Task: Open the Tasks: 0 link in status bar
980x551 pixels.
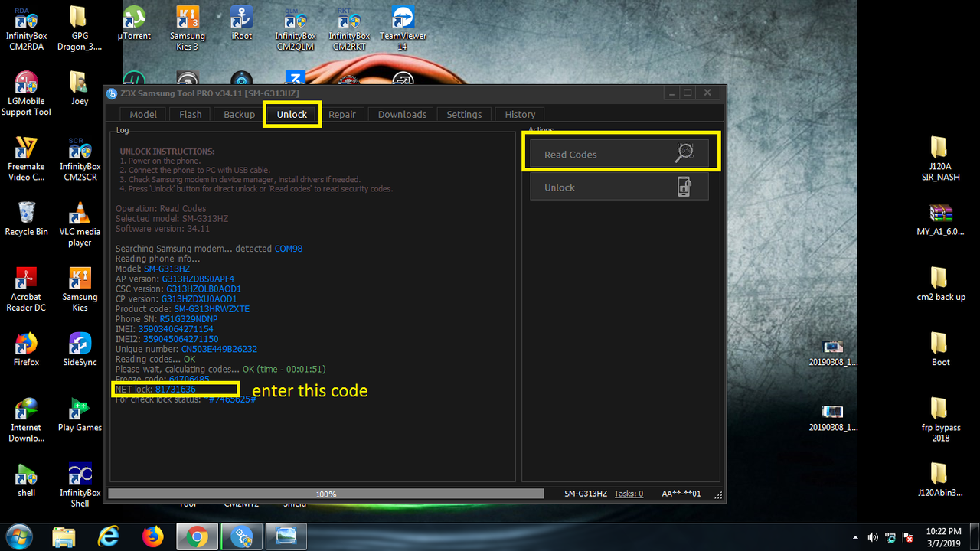Action: (x=629, y=494)
